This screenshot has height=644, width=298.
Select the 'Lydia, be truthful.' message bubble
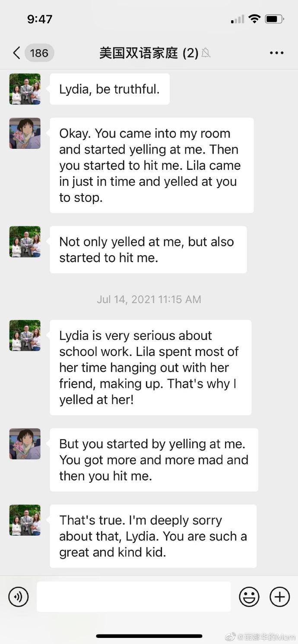[110, 89]
